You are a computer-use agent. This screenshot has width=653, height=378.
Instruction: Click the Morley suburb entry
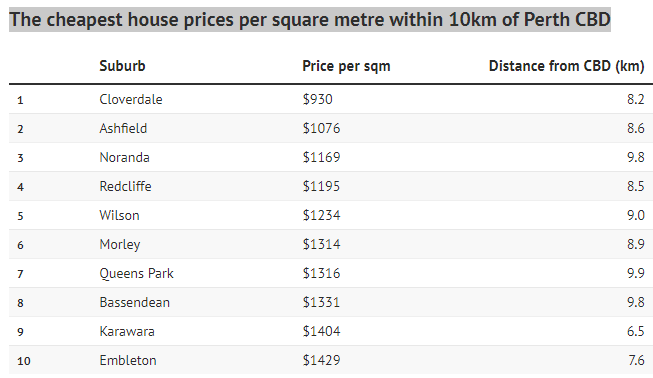click(x=120, y=244)
